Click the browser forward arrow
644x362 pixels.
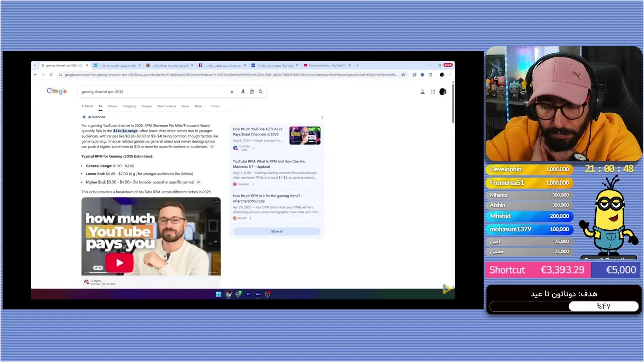[x=43, y=75]
